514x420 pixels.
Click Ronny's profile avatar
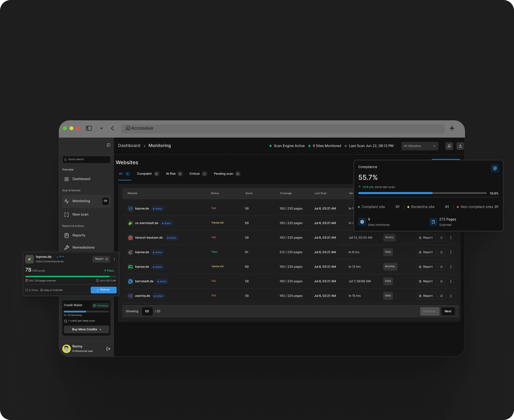click(66, 349)
